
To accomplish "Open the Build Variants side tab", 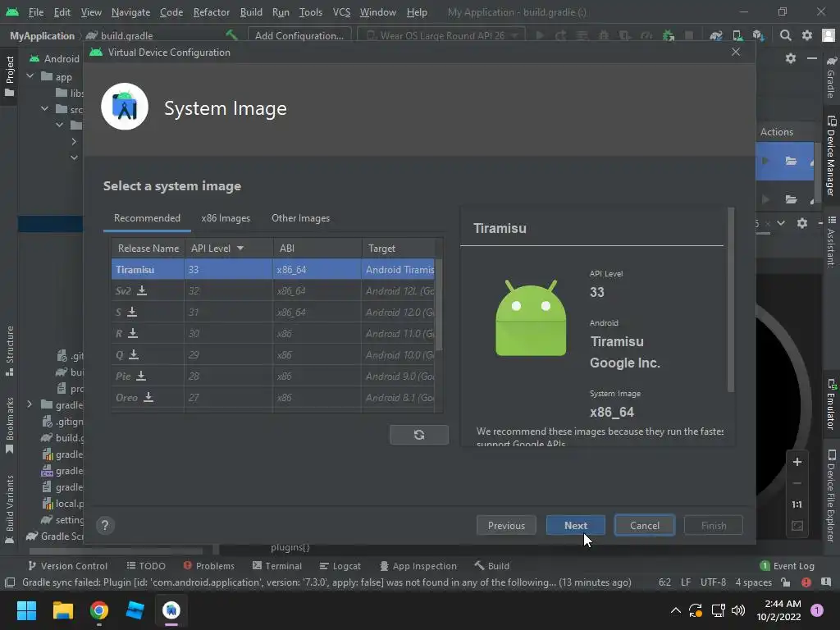I will 9,509.
